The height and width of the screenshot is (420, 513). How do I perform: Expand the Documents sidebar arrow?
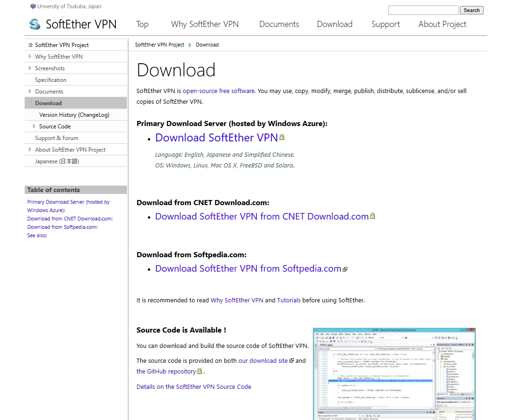(30, 91)
